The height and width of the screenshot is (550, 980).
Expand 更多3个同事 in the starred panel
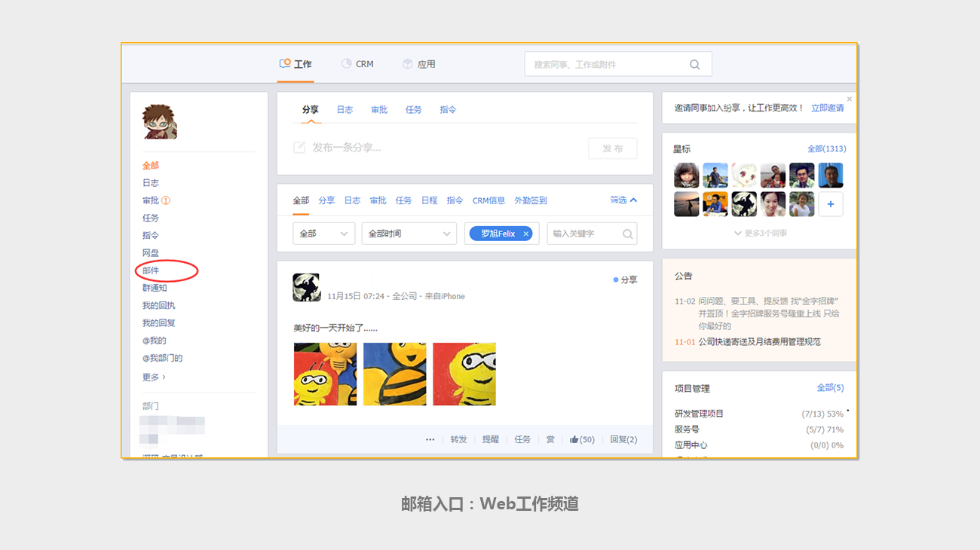tap(761, 234)
